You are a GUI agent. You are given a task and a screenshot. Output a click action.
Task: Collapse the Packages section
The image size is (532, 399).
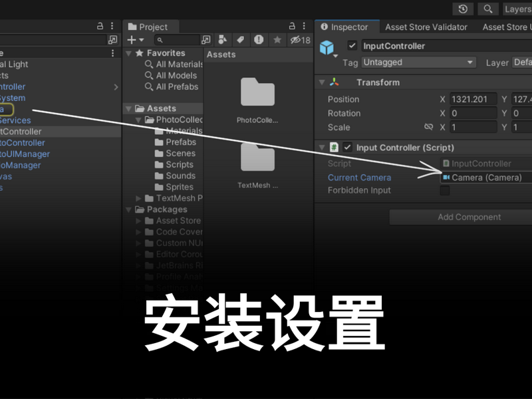pos(128,209)
